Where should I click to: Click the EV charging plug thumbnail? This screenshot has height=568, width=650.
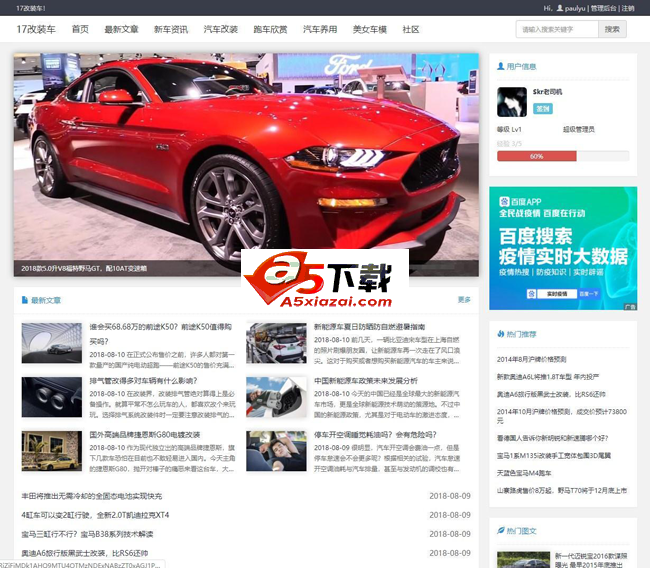pyautogui.click(x=276, y=397)
